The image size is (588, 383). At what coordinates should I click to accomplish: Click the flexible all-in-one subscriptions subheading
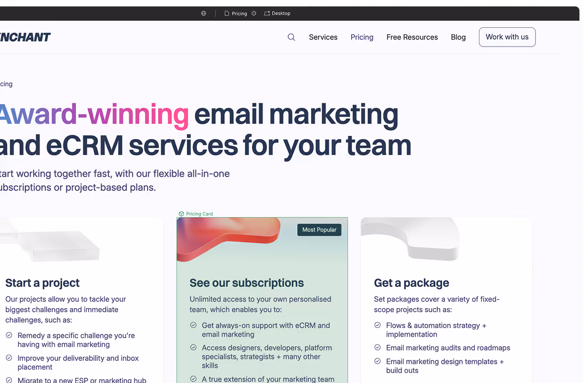coord(115,180)
